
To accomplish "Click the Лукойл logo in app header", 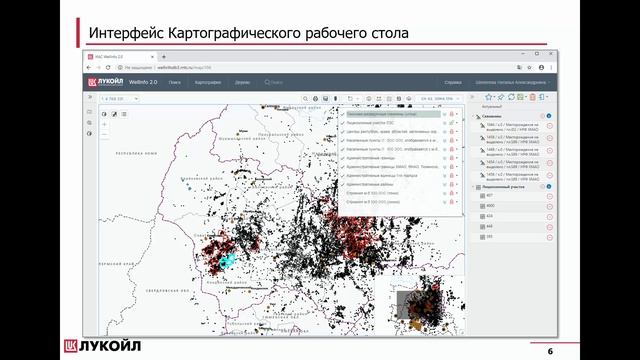I will click(x=105, y=82).
